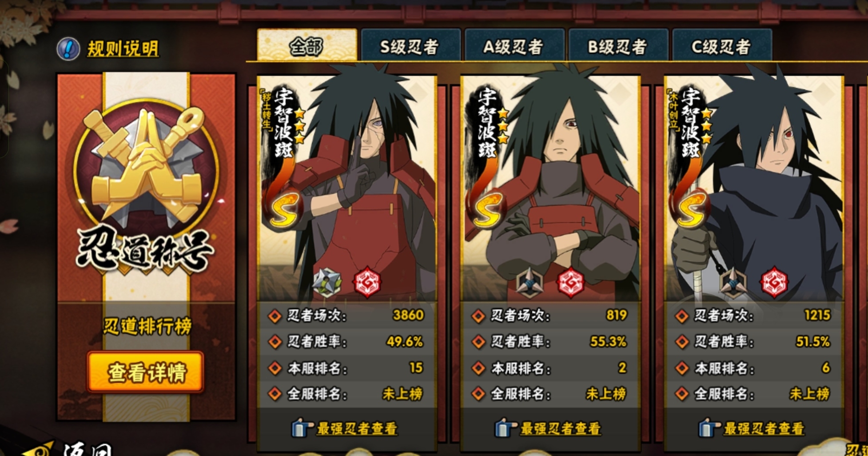Select the kunai badge on third Madara card
The height and width of the screenshot is (456, 868).
pos(733,283)
